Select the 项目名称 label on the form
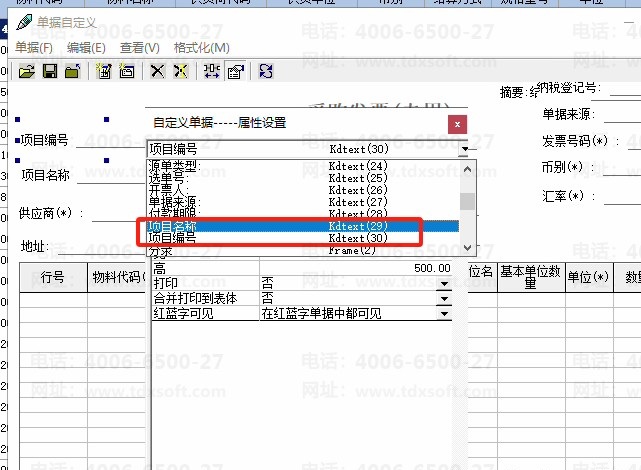 tap(45, 175)
